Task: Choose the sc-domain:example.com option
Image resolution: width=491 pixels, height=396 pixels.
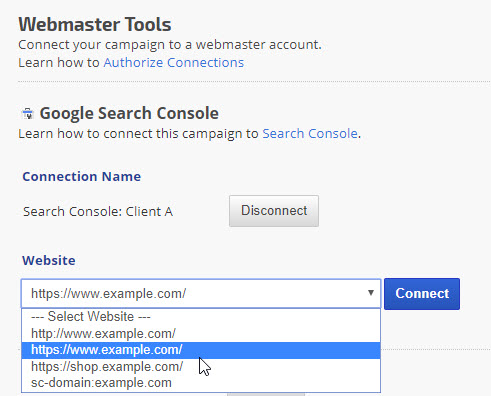Action: pos(201,383)
